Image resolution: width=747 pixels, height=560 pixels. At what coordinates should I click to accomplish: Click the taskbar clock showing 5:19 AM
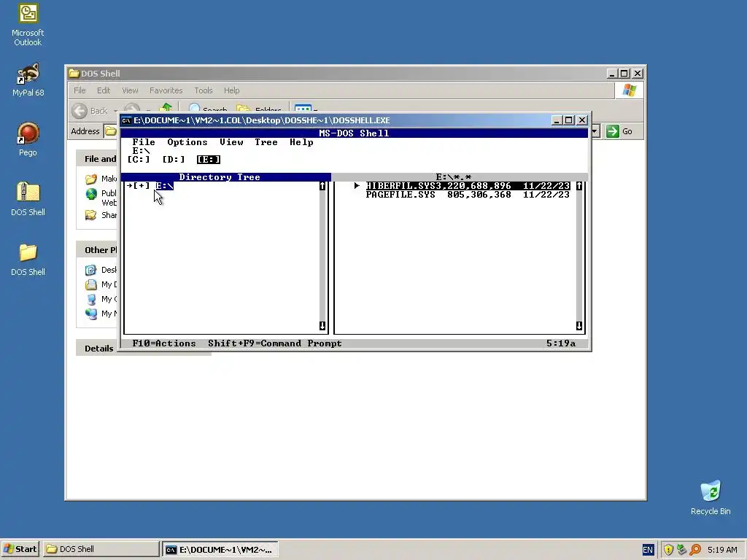722,550
